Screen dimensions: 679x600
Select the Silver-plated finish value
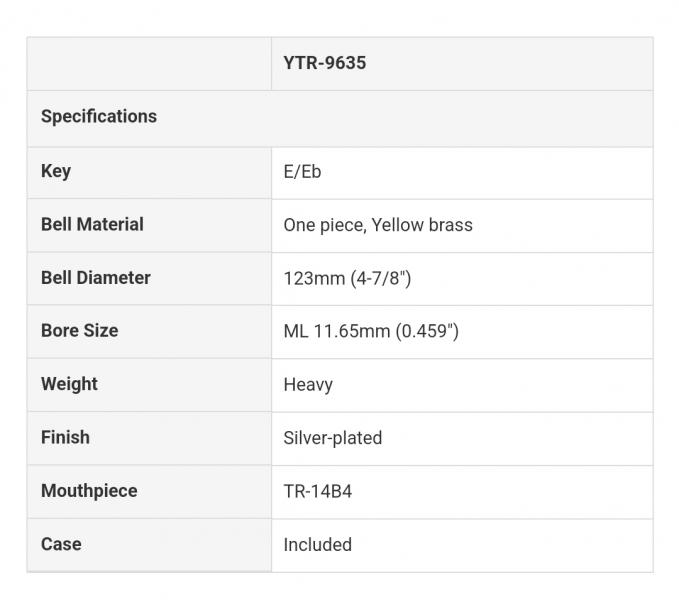(x=333, y=438)
